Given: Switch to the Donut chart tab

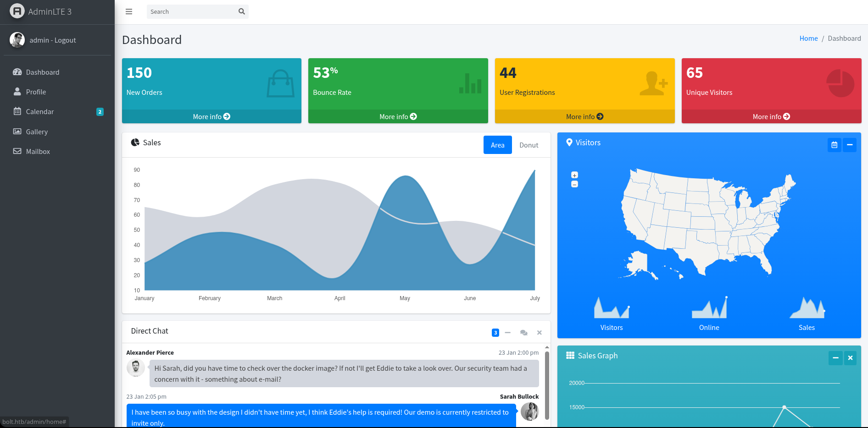Looking at the screenshot, I should click(x=529, y=145).
